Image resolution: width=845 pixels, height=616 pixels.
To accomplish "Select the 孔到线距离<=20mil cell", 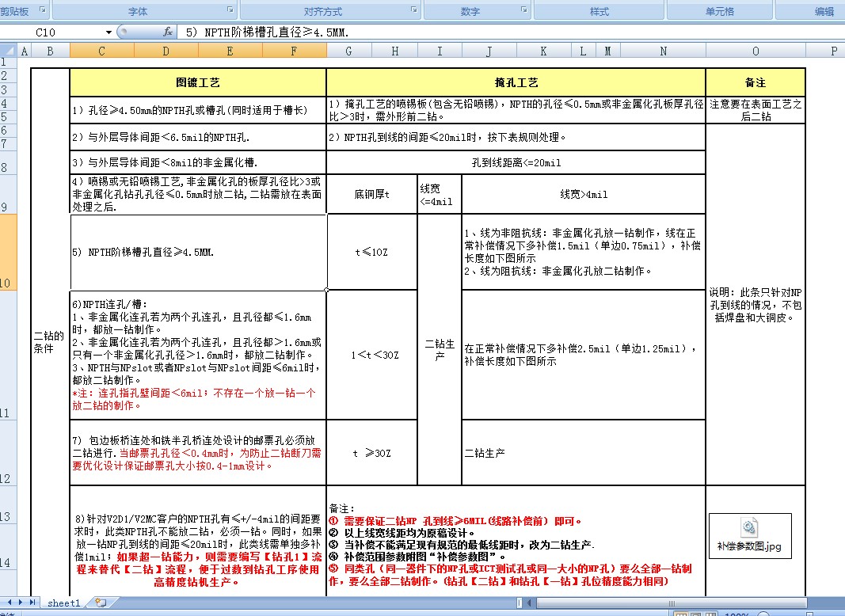I will click(x=516, y=162).
